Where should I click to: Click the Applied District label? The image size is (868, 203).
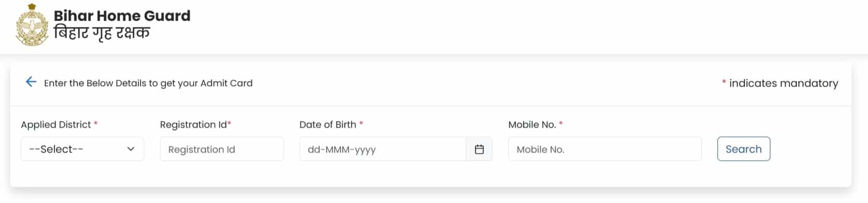(56, 125)
